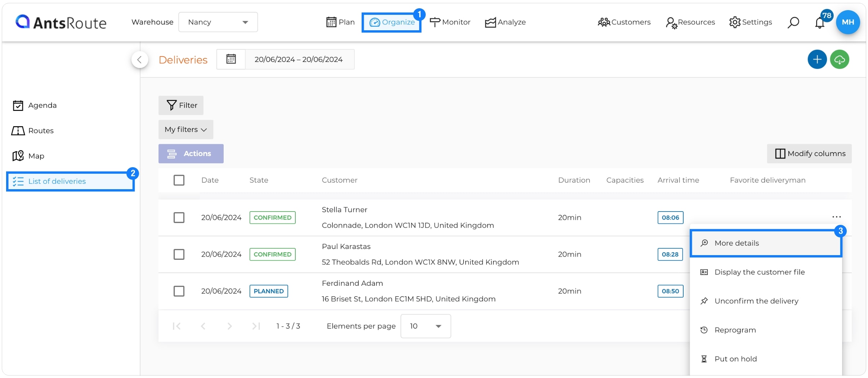Click the 08:06 arrival time badge
Image resolution: width=868 pixels, height=378 pixels.
click(670, 218)
